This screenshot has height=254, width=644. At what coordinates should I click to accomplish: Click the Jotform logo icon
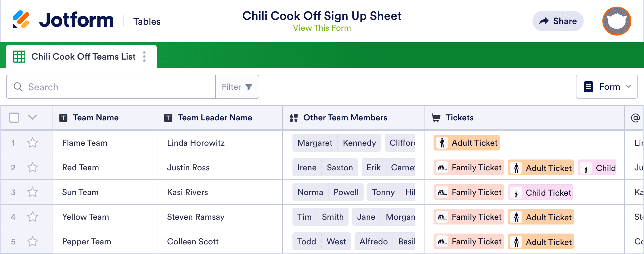(x=21, y=20)
